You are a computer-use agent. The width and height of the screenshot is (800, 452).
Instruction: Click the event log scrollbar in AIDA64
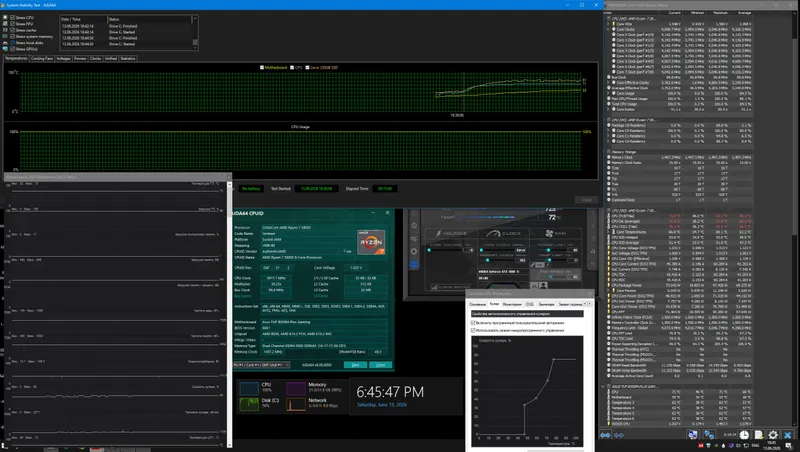point(194,32)
